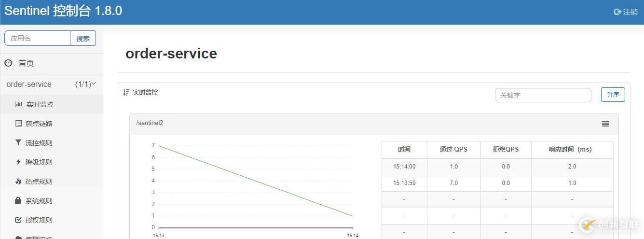The height and width of the screenshot is (239, 644).
Task: Open 流控规则 menu item
Action: [x=39, y=143]
